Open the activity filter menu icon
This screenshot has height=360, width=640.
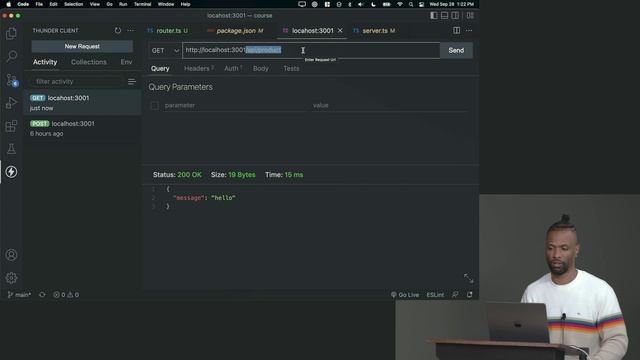coord(131,82)
